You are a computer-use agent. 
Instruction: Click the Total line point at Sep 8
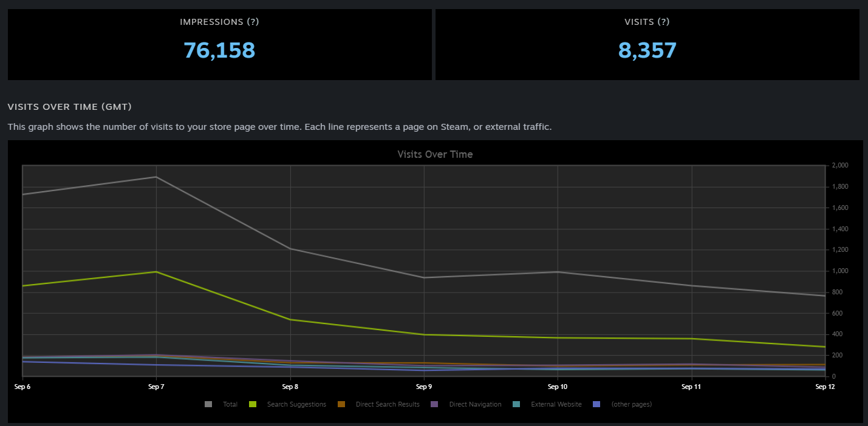tap(290, 249)
